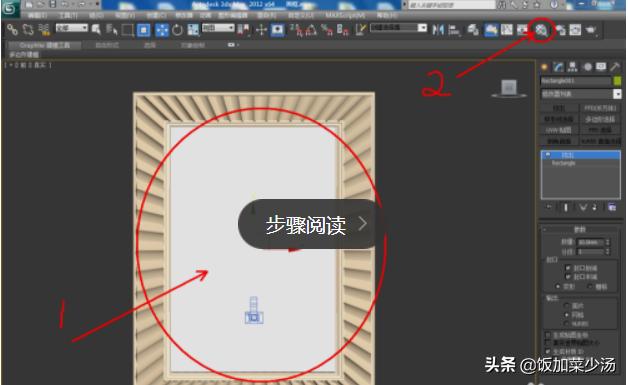Click the Align tool icon

[x=454, y=30]
